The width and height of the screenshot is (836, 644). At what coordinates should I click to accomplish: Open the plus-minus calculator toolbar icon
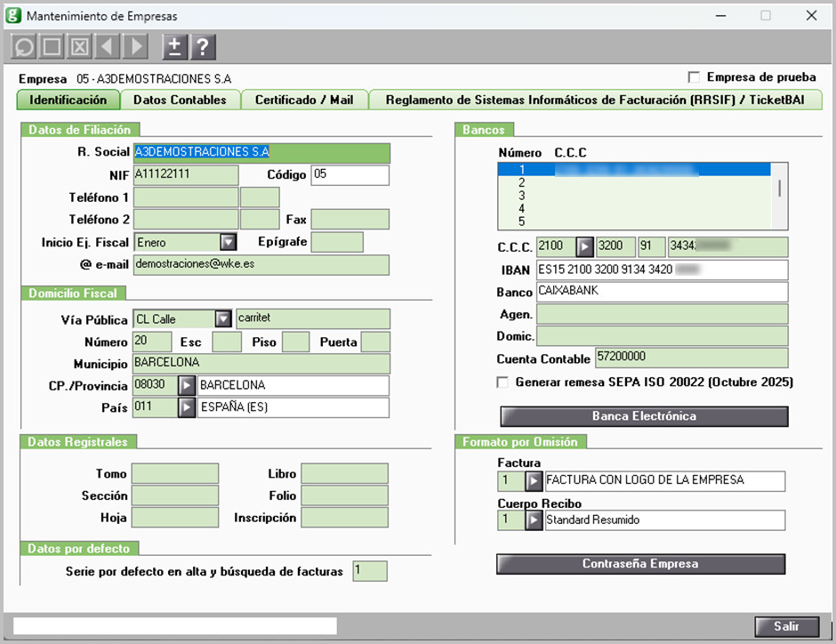click(175, 47)
